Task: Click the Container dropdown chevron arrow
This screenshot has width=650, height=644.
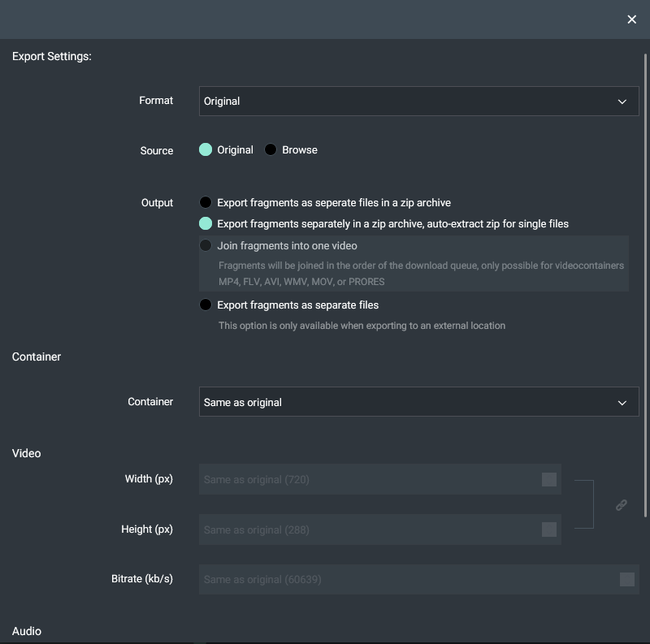Action: click(x=622, y=403)
